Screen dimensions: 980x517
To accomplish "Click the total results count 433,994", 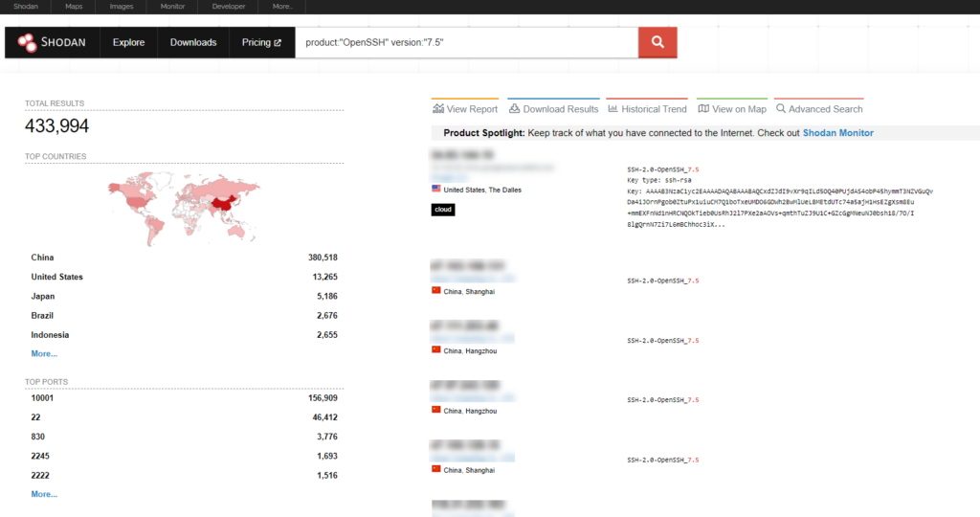I will point(56,126).
